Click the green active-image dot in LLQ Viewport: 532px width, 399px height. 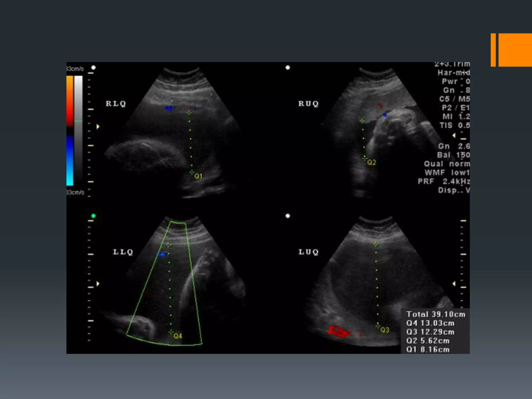click(x=94, y=216)
